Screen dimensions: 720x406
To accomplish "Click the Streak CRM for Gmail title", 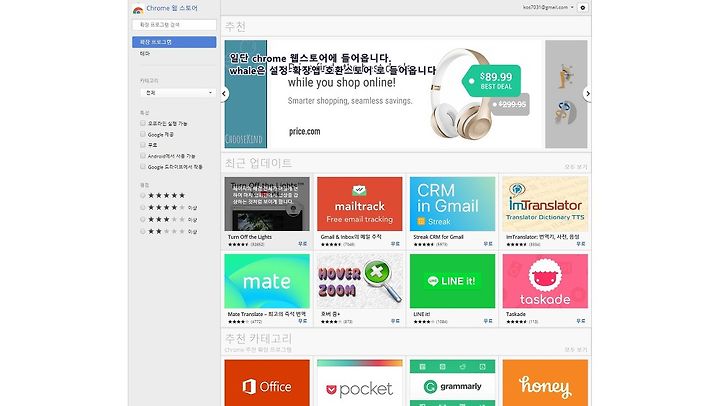I will coord(439,237).
